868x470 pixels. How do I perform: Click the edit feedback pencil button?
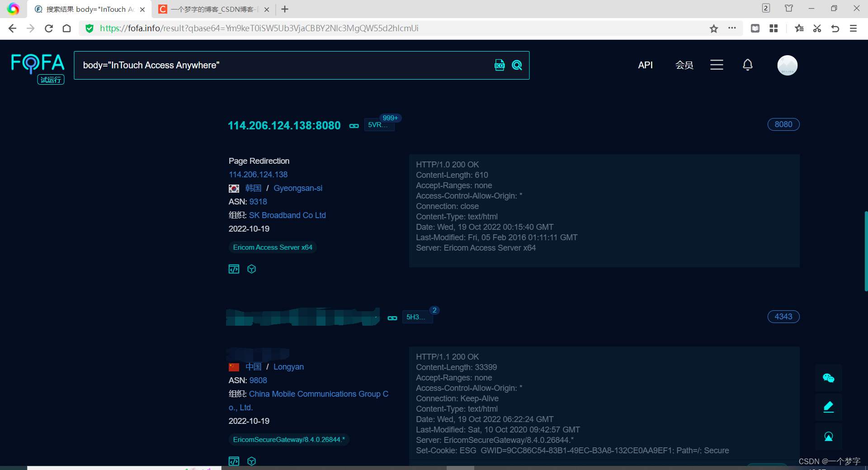(x=828, y=407)
